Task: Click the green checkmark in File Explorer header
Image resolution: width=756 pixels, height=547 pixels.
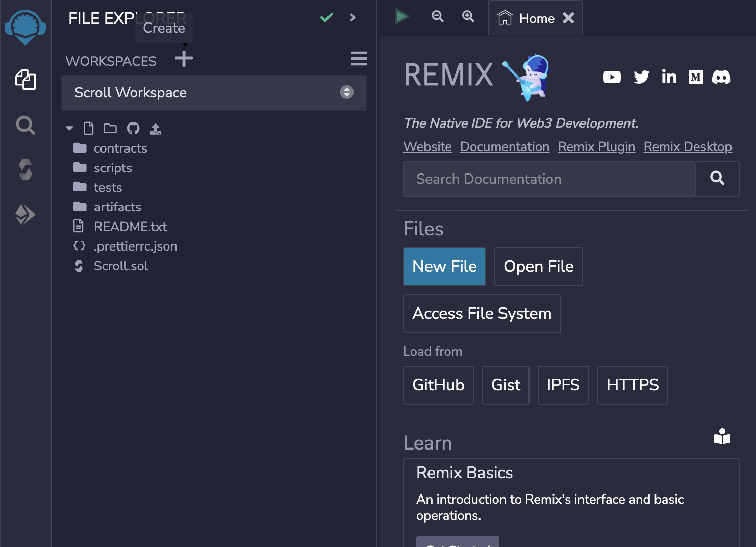Action: point(326,18)
